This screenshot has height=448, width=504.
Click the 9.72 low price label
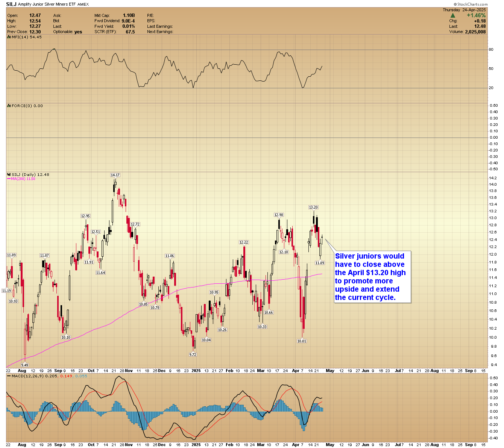tap(193, 354)
